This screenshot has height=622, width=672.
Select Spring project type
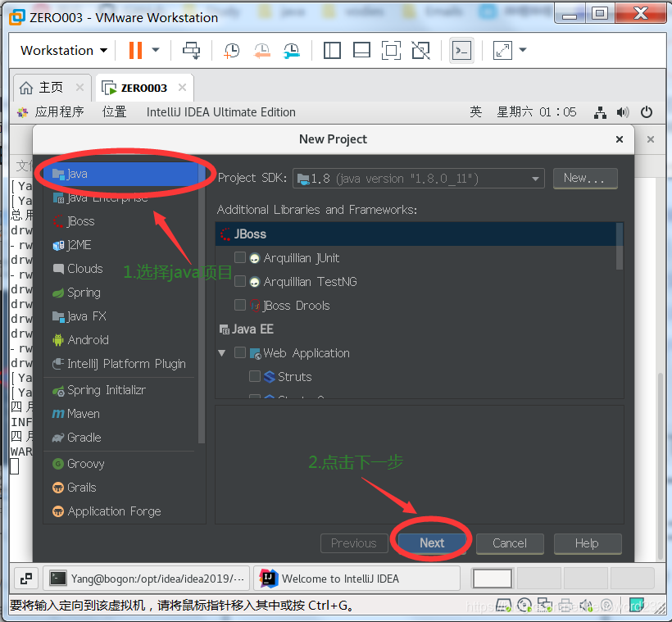coord(120,293)
